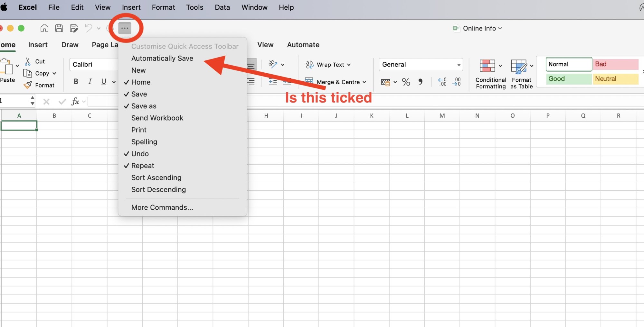Select column header M
Screen dimensions: 644x327
[442, 116]
